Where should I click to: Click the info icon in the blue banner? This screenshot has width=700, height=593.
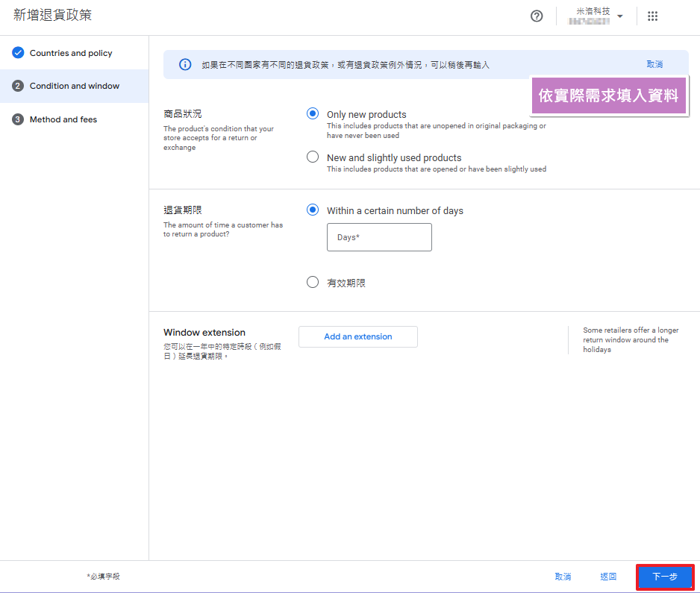(x=185, y=65)
